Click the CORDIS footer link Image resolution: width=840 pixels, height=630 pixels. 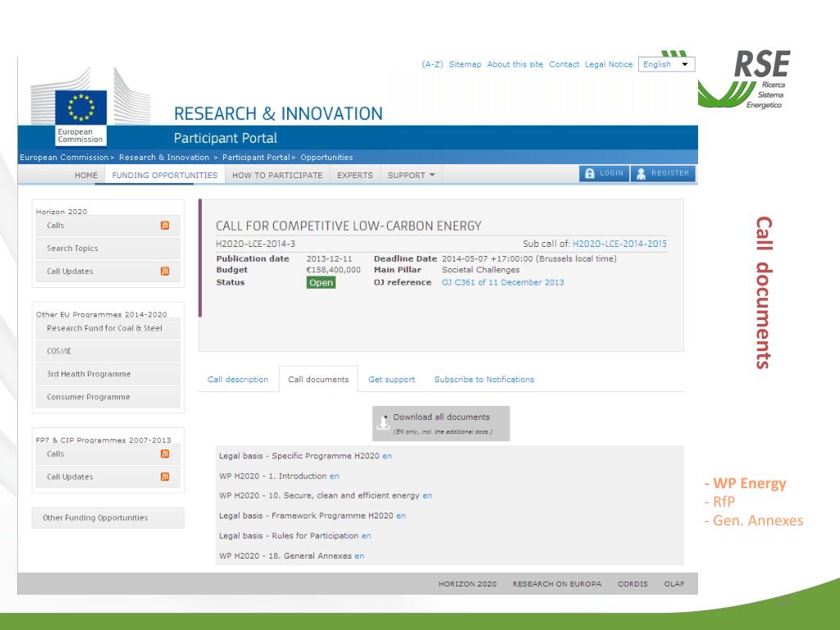[x=632, y=584]
